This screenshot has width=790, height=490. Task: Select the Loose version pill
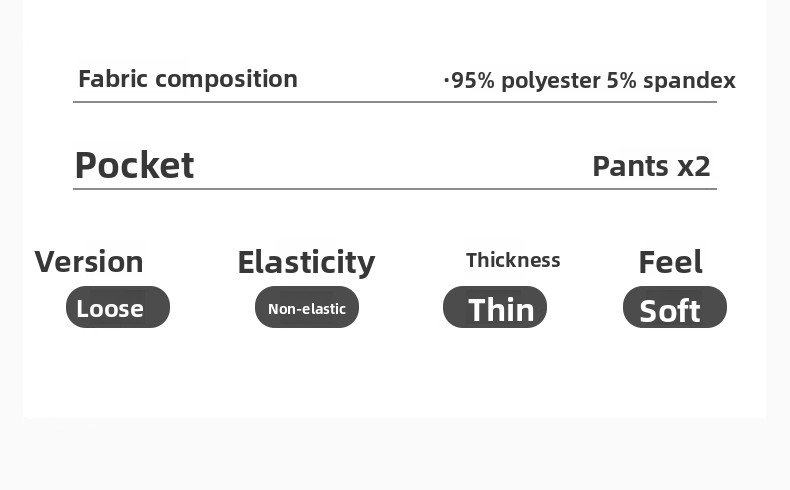(118, 307)
